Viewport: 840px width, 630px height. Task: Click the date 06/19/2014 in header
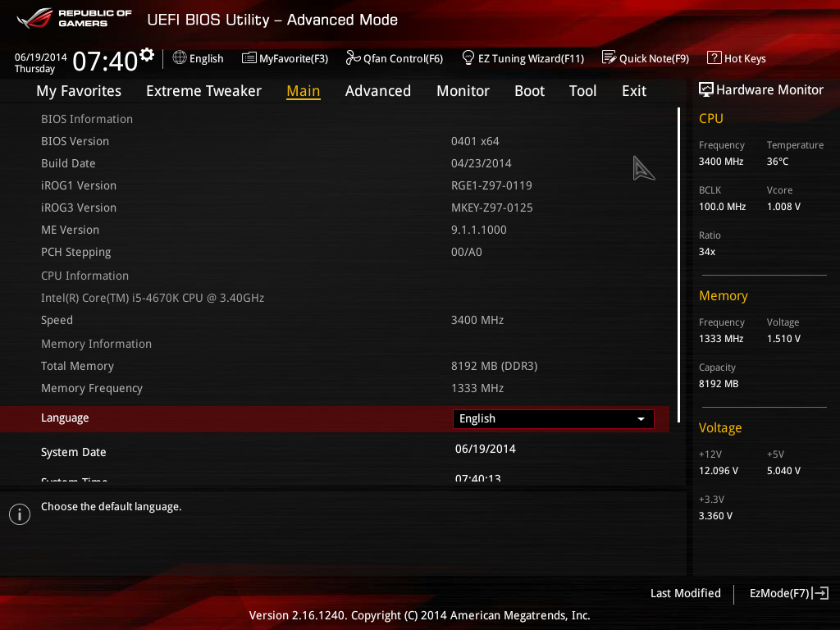[41, 57]
